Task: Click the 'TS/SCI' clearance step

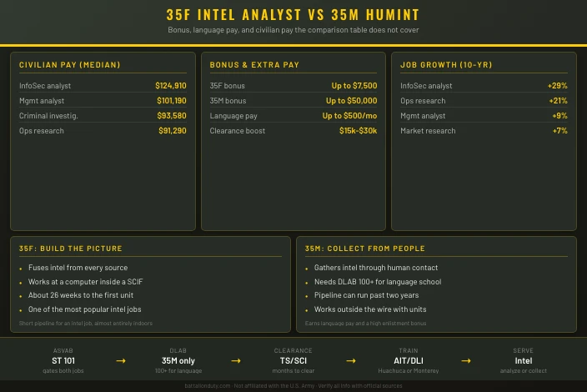Action: (293, 361)
